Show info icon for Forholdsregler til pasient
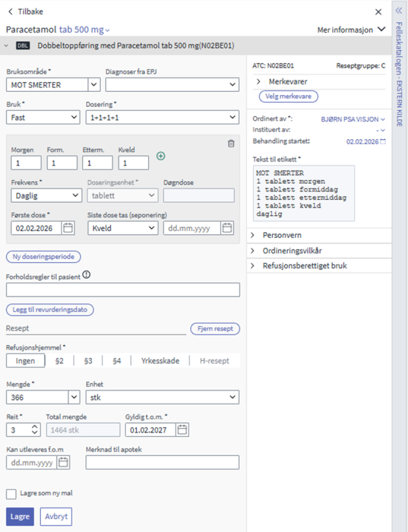 coord(87,275)
